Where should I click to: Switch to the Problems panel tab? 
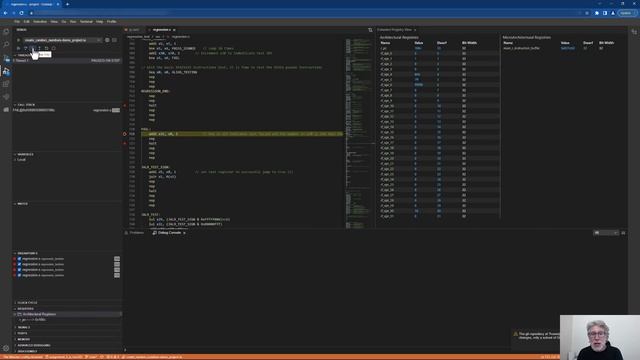tap(137, 233)
